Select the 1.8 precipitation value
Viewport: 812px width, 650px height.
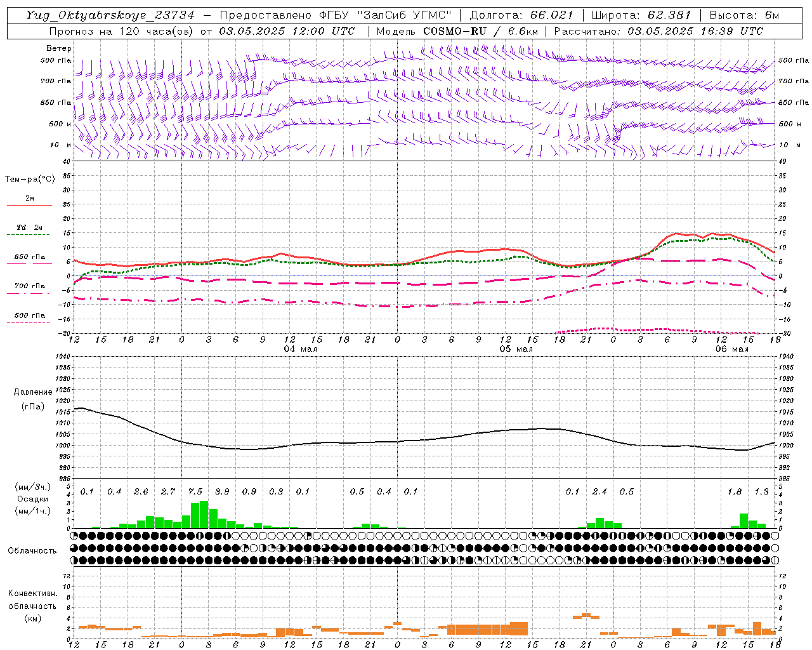pyautogui.click(x=735, y=491)
